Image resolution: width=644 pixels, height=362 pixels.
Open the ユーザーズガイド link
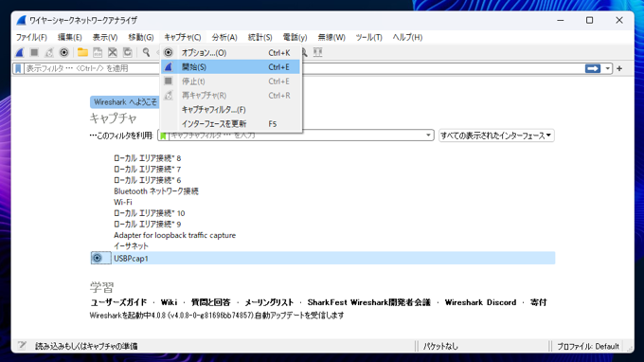[118, 302]
